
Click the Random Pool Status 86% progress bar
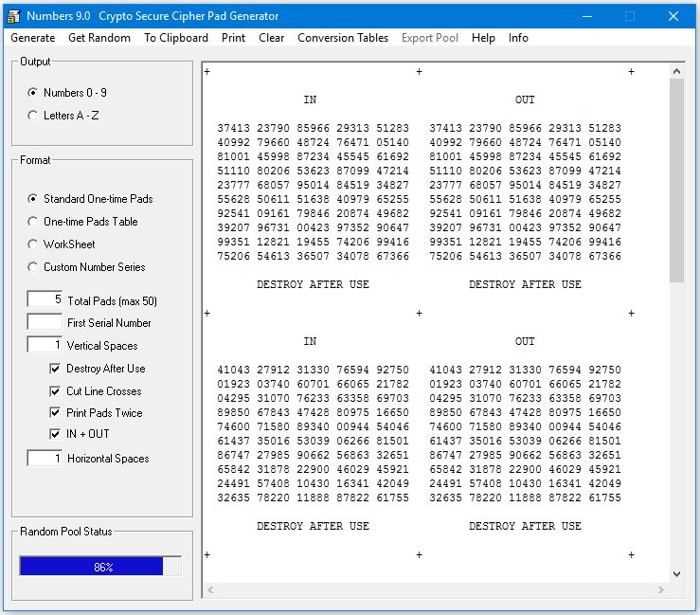101,567
